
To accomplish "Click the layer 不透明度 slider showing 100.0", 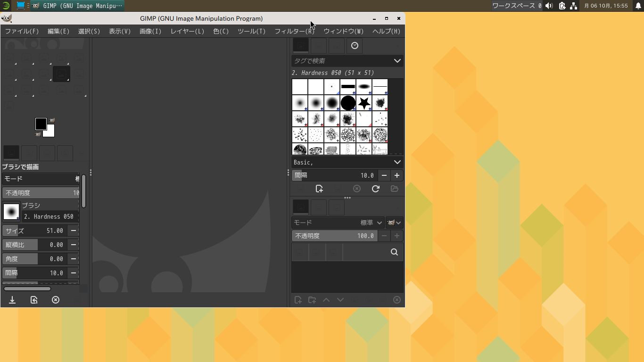I will coord(335,236).
